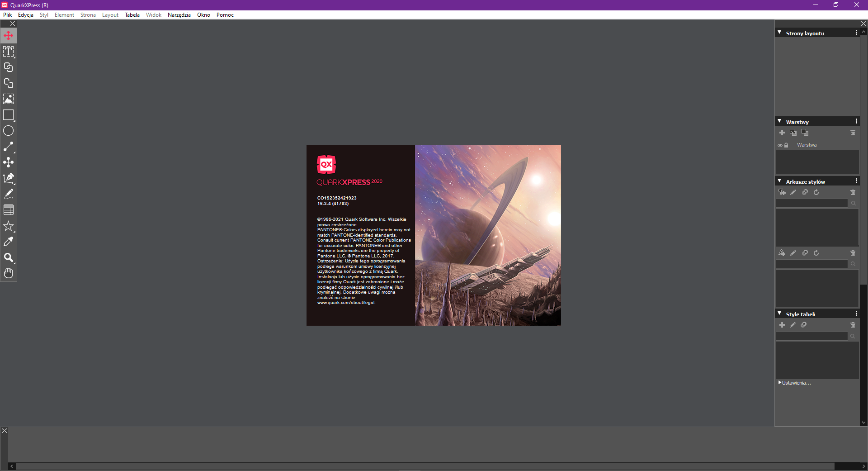The height and width of the screenshot is (471, 868).
Task: Click the table styles search field
Action: click(x=812, y=336)
